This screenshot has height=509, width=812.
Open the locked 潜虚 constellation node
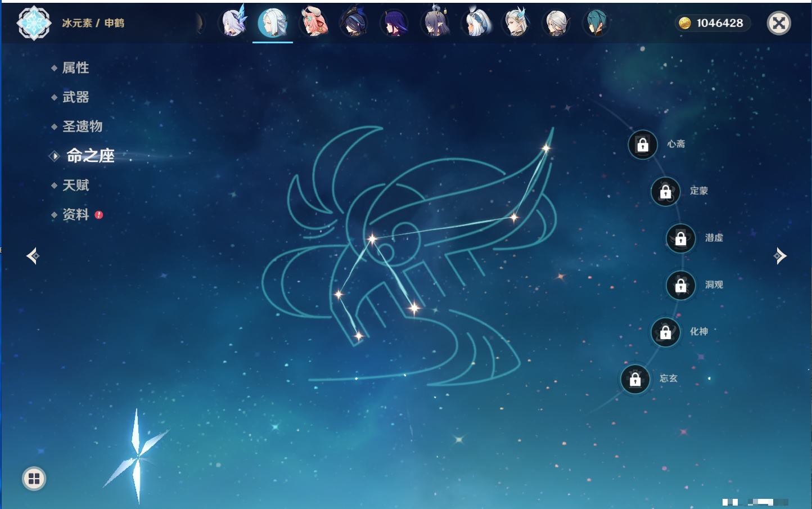tap(680, 238)
